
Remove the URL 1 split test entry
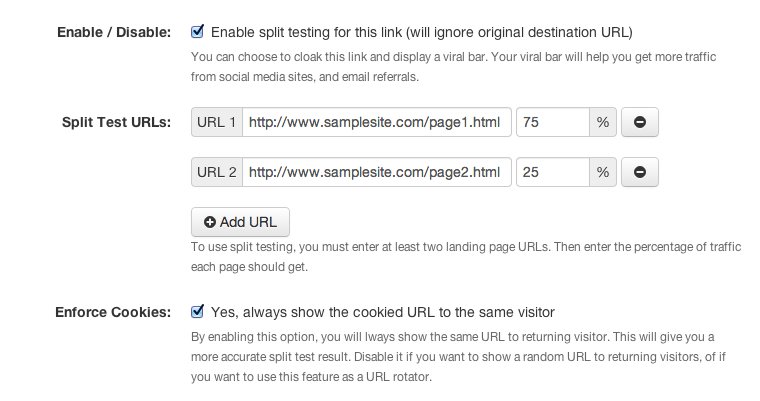639,123
